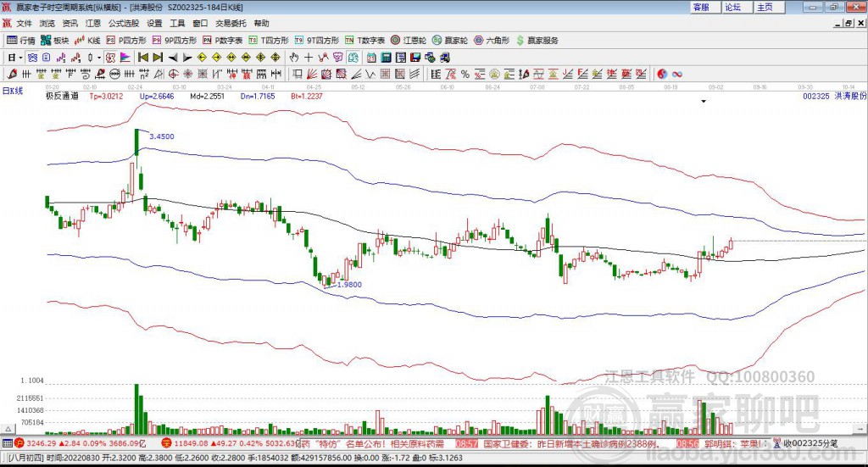The height and width of the screenshot is (467, 868).
Task: Open the 赢家轮 wheel tool
Action: point(450,41)
